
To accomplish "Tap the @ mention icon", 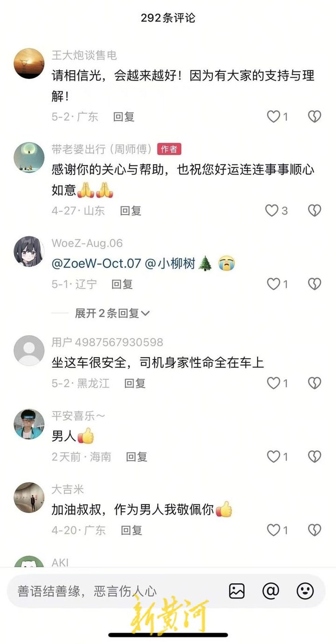I will point(271,591).
